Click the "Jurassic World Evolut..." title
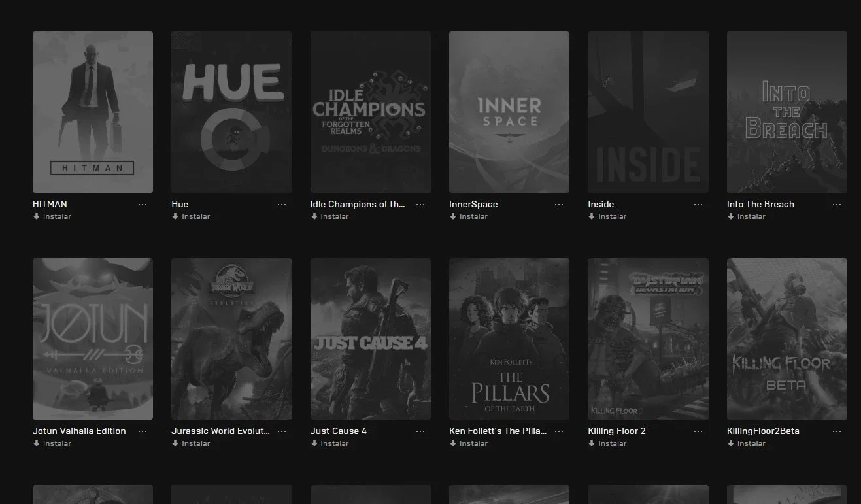This screenshot has height=504, width=861. pyautogui.click(x=220, y=431)
